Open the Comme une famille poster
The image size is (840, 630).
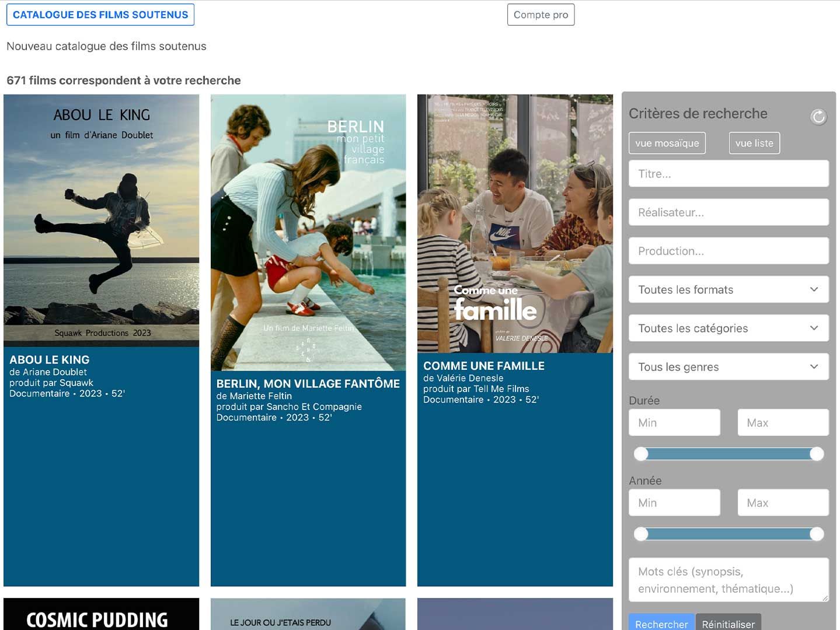(x=515, y=223)
